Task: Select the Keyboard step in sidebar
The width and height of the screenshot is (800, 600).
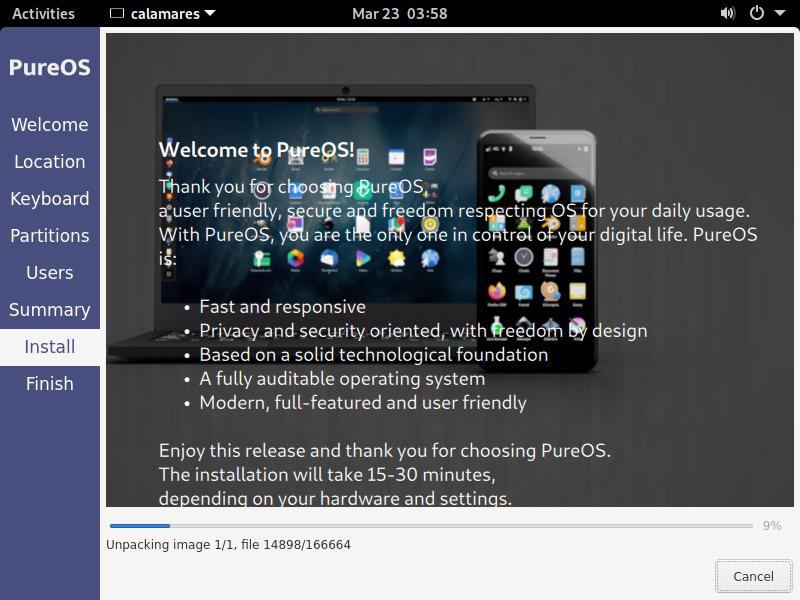Action: tap(50, 198)
